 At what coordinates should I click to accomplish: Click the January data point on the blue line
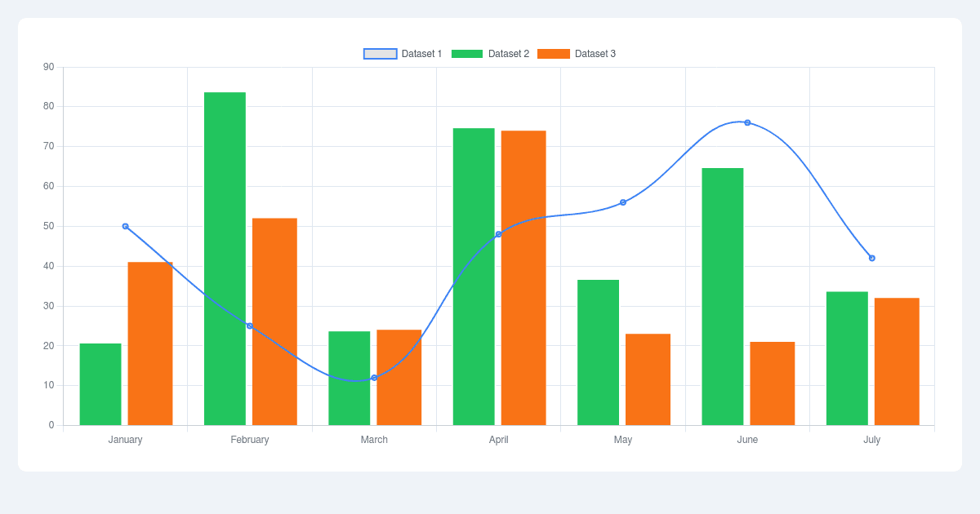124,226
